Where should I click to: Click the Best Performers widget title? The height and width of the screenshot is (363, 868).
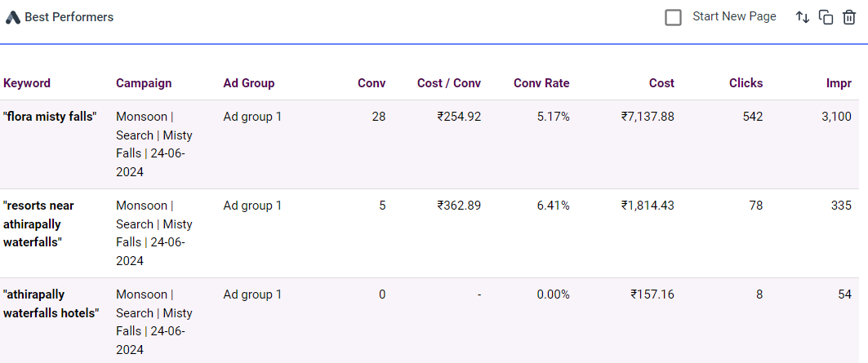(69, 17)
